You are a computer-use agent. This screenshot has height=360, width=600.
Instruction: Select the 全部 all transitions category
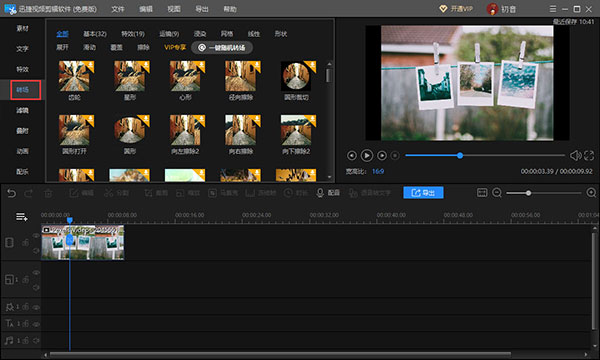coord(62,34)
